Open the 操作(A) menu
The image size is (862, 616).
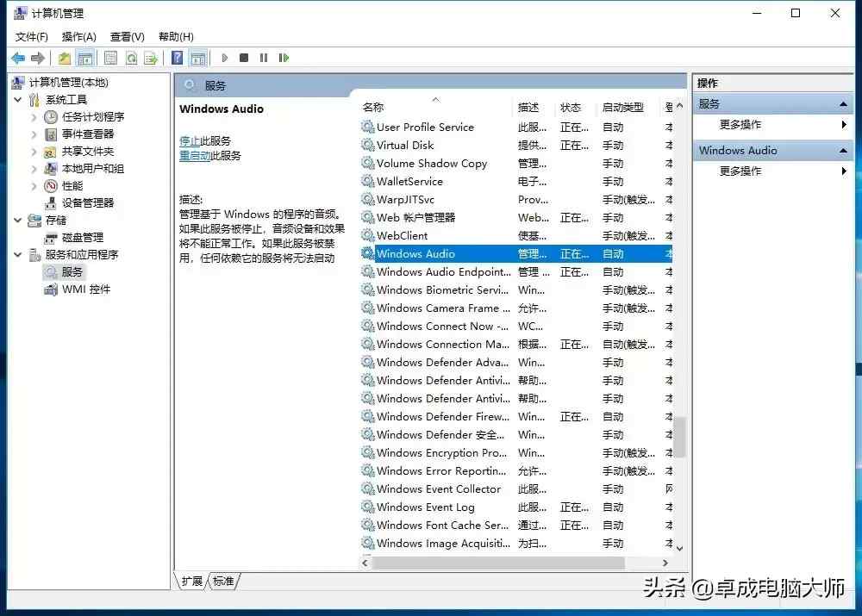coord(79,37)
